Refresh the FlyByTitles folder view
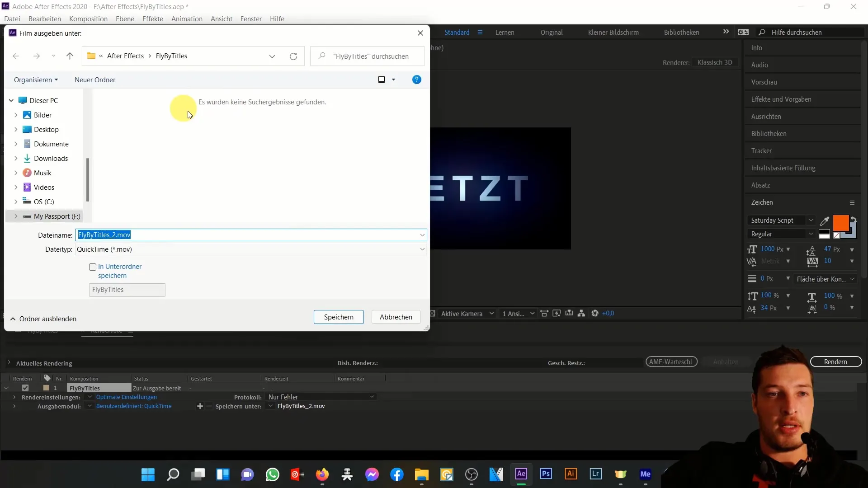This screenshot has width=868, height=488. pyautogui.click(x=293, y=56)
